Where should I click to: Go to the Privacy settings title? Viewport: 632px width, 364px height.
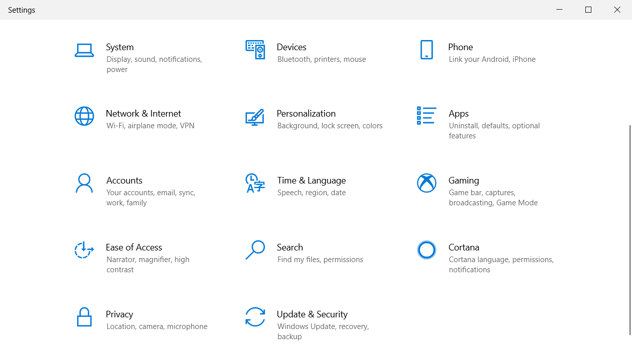pyautogui.click(x=119, y=314)
